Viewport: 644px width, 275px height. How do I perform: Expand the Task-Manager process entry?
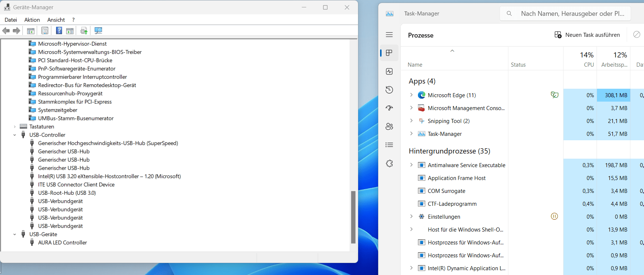(x=411, y=134)
